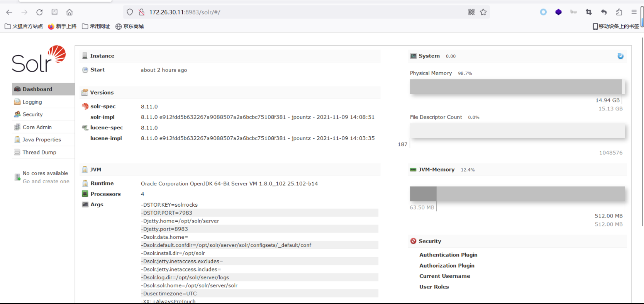Click the browser Home icon
This screenshot has width=644, height=304.
(69, 12)
